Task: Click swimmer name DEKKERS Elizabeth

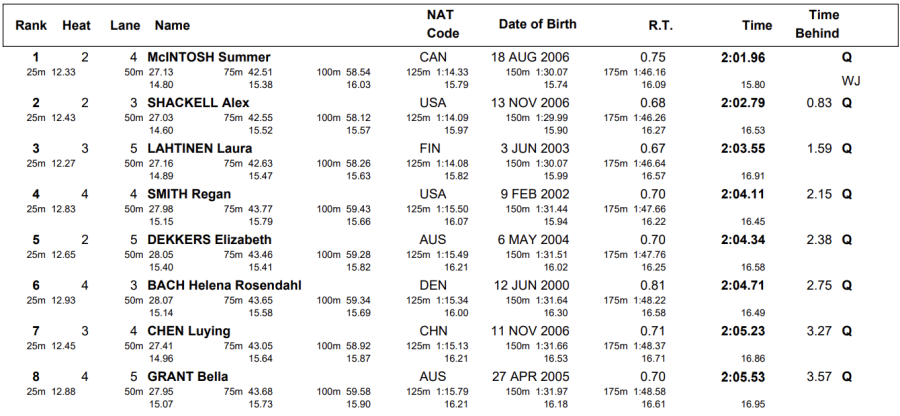Action: [209, 240]
